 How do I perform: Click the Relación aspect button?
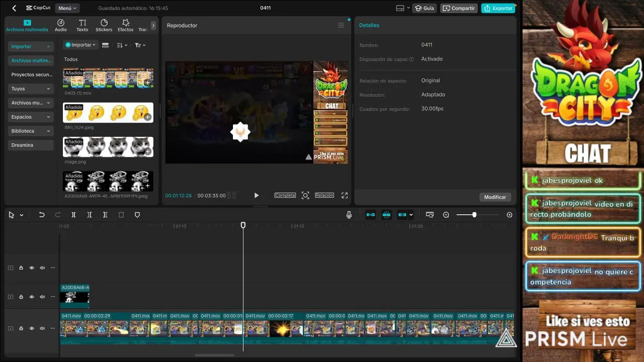(325, 195)
